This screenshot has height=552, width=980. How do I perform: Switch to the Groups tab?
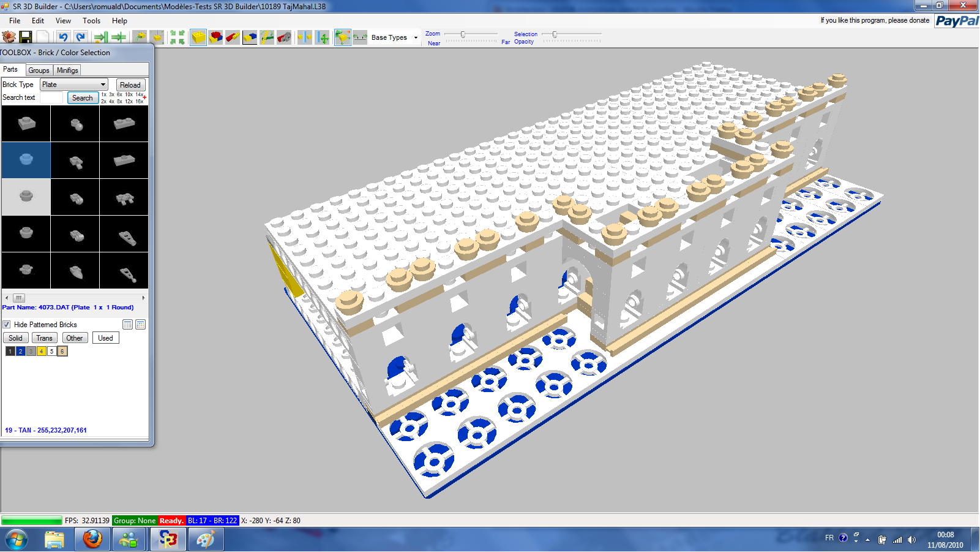point(39,70)
